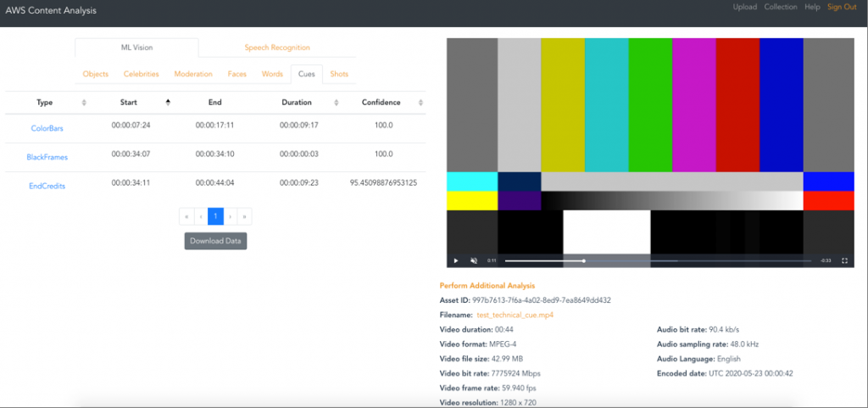Switch to Speech Recognition tab
The height and width of the screenshot is (408, 868).
[277, 48]
